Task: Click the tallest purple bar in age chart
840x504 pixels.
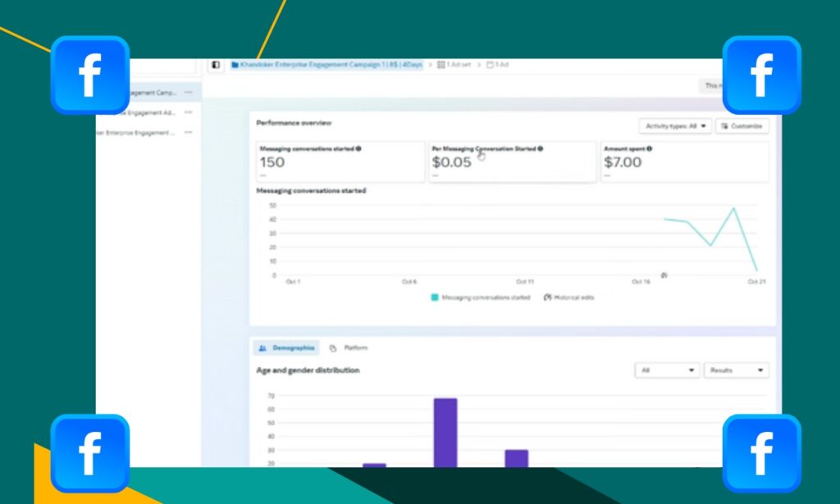Action: [445, 433]
